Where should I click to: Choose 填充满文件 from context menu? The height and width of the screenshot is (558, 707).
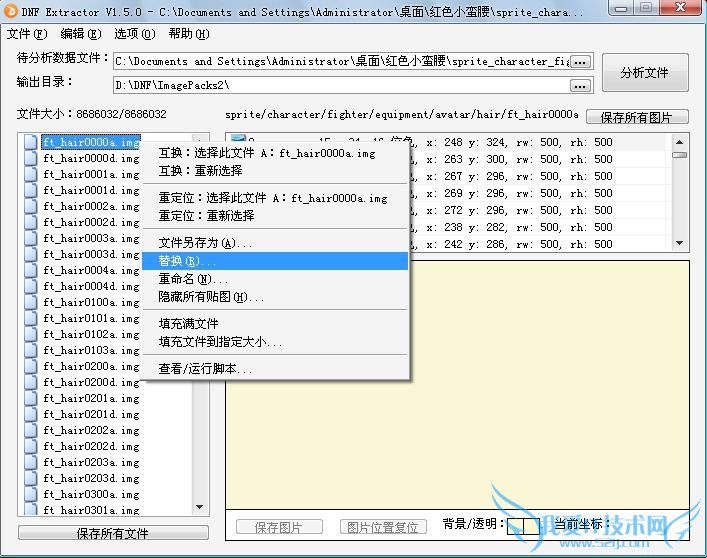(275, 324)
